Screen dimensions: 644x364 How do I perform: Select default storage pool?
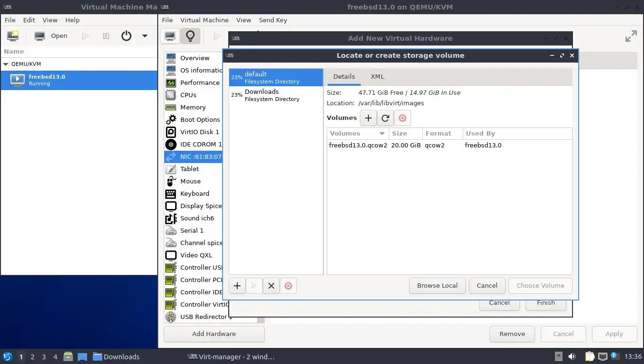coord(276,77)
